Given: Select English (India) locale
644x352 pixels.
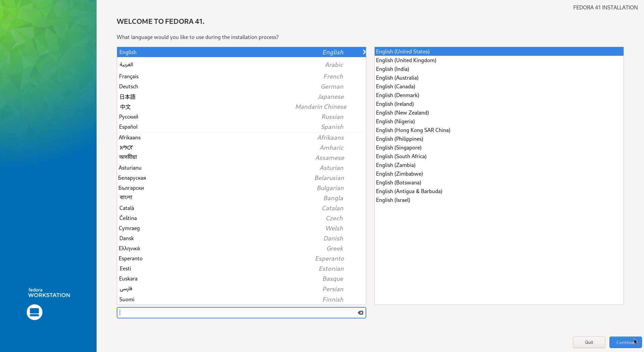Looking at the screenshot, I should point(499,69).
